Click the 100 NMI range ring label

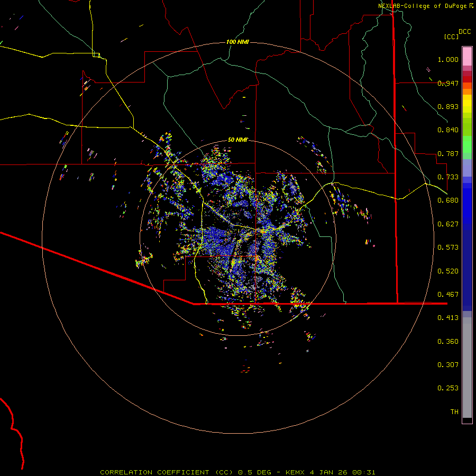point(237,42)
